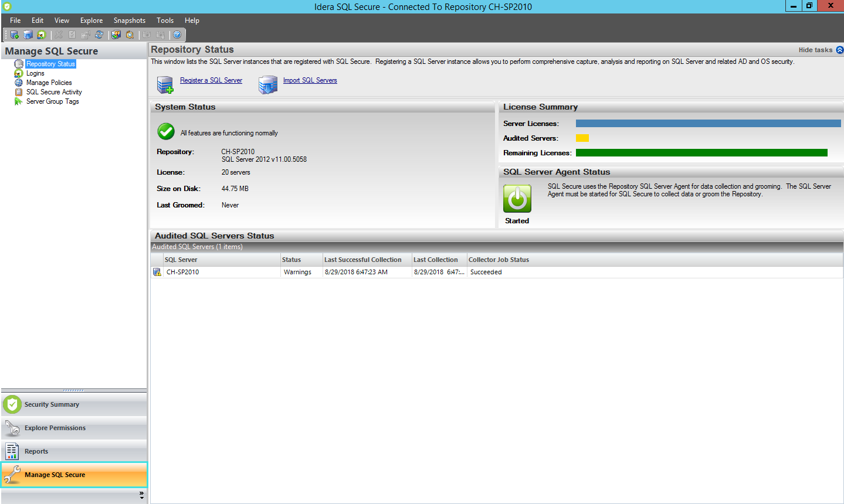
Task: Click the Register a SQL Server link
Action: (x=211, y=80)
